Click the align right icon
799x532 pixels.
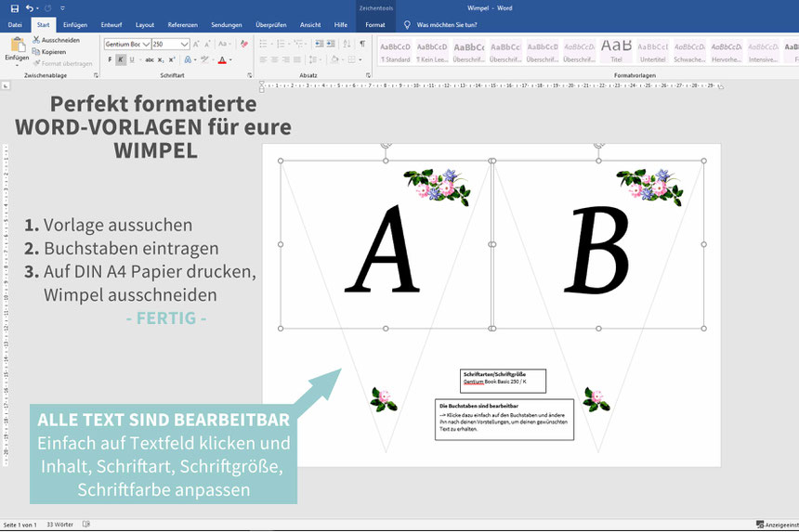click(285, 59)
